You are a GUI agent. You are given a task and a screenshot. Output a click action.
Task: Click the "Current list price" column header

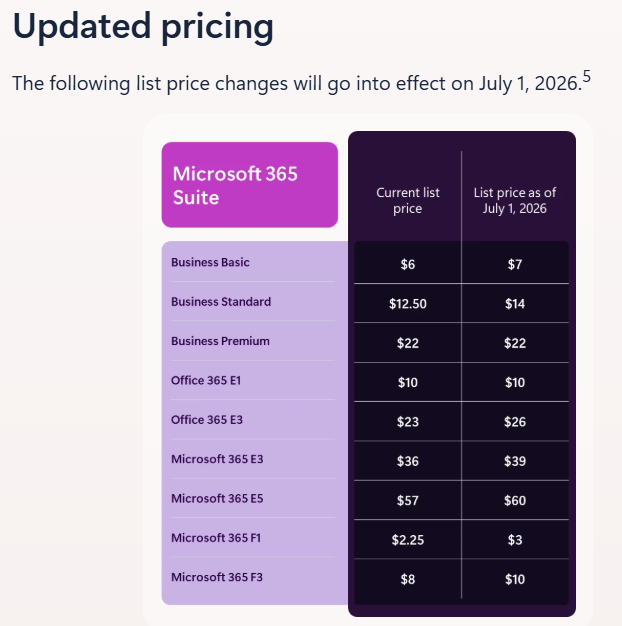point(408,200)
